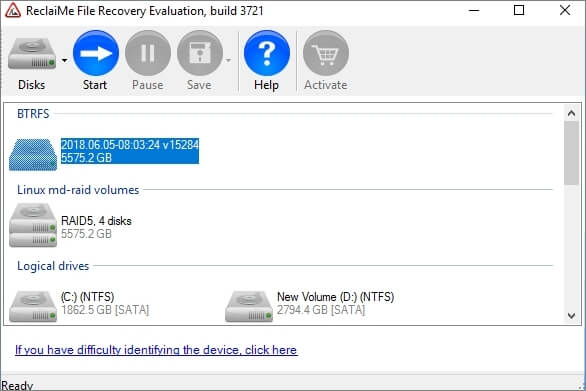This screenshot has width=586, height=391.
Task: Click the scrollbar up arrow in device list
Action: click(x=571, y=113)
